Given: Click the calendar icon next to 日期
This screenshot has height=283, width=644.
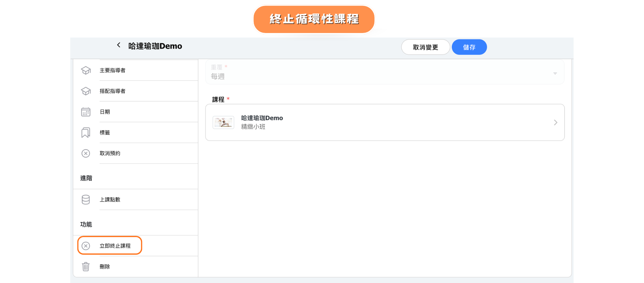Looking at the screenshot, I should coord(86,112).
